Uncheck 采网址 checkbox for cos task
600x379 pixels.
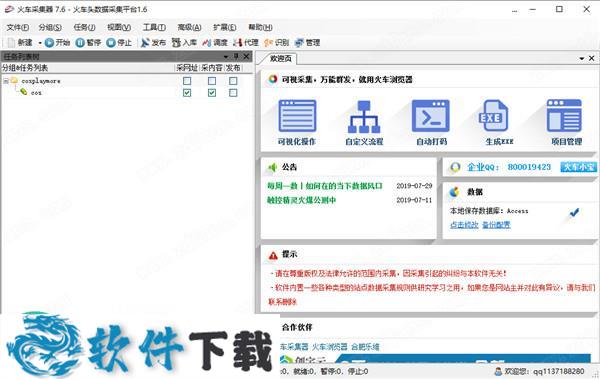[187, 93]
